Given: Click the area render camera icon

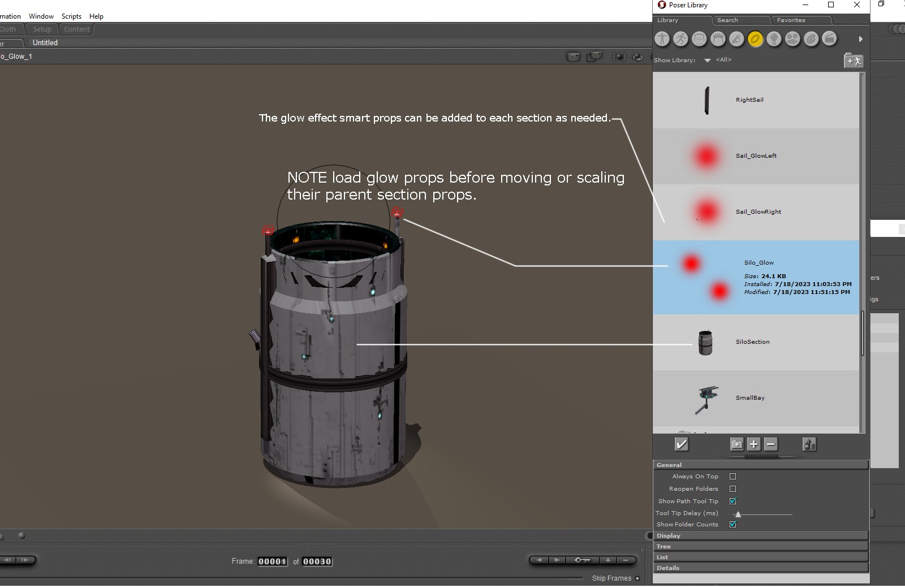Looking at the screenshot, I should coord(594,57).
